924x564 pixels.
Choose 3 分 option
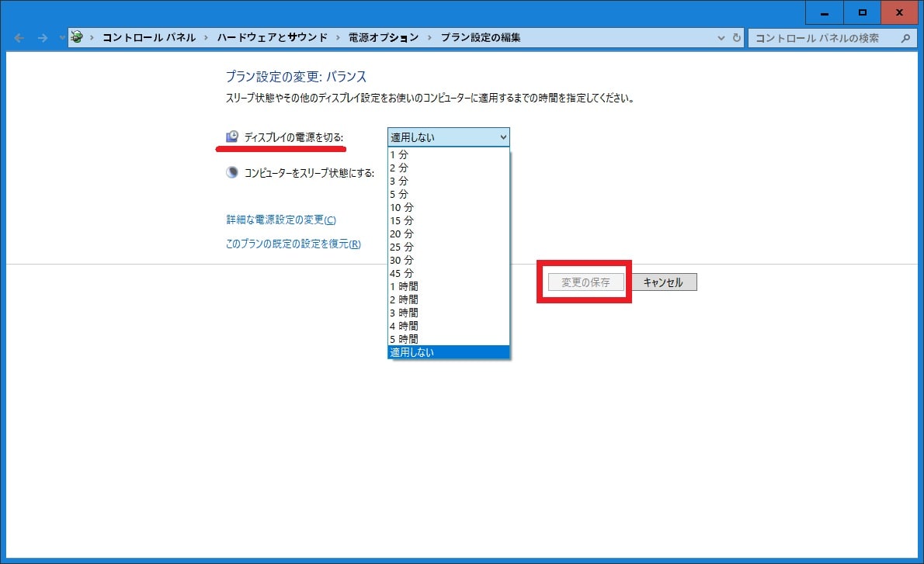coord(449,181)
